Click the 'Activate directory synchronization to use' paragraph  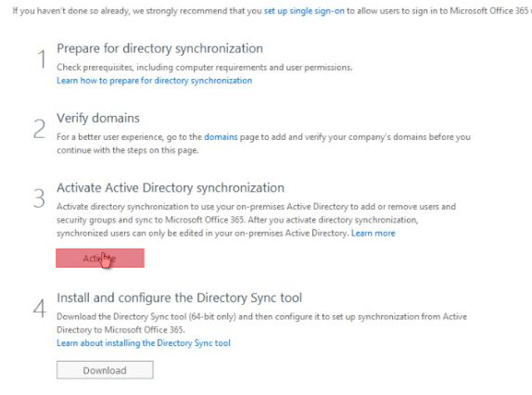(x=256, y=220)
